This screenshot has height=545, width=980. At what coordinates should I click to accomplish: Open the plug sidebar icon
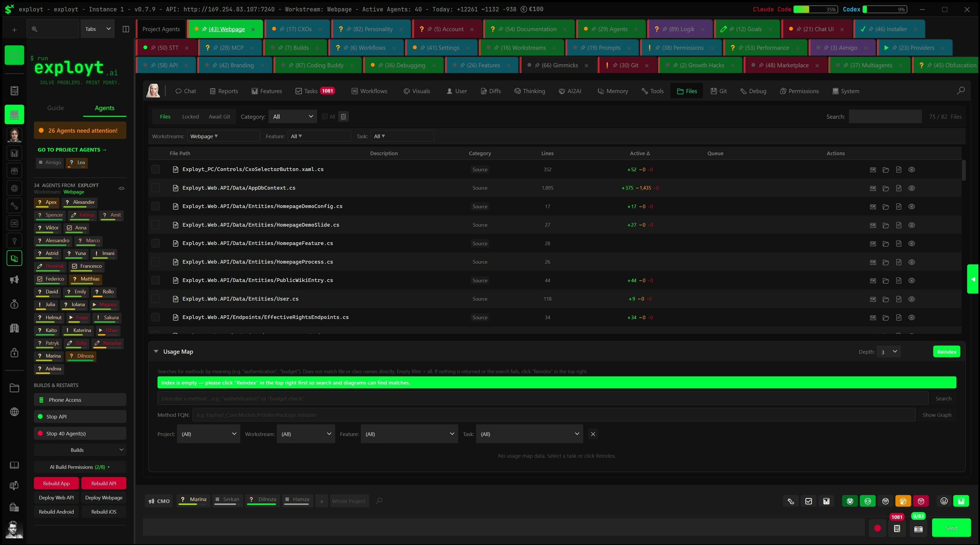tap(14, 241)
